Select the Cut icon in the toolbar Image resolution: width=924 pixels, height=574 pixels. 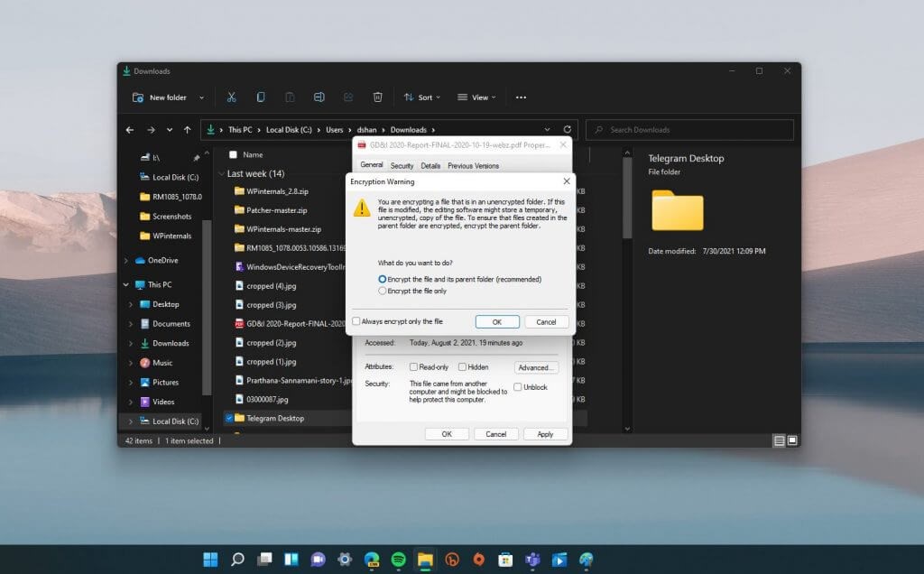[231, 97]
